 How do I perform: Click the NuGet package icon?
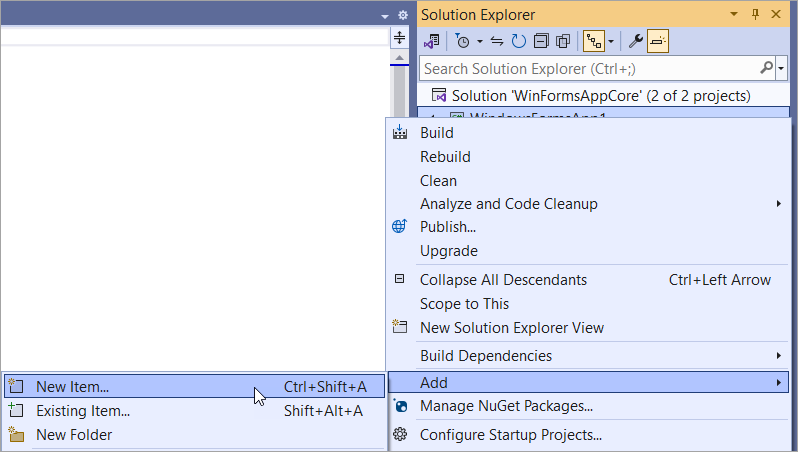coord(400,406)
